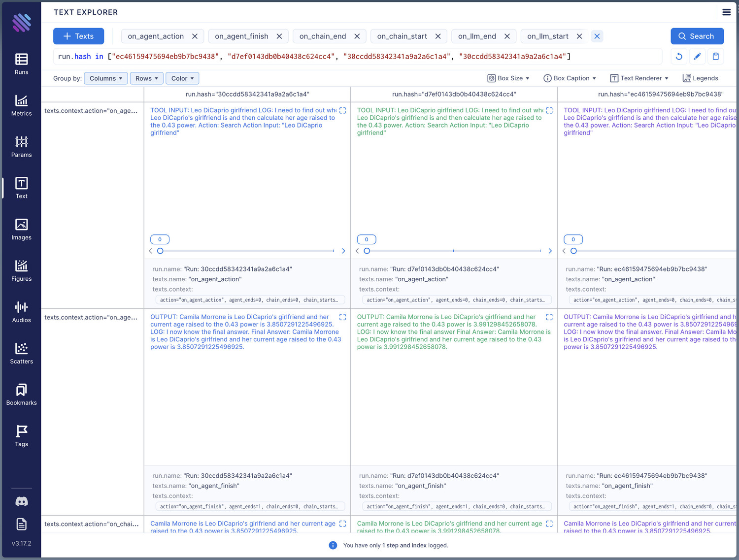Clear all selected text tags
The image size is (739, 560).
pyautogui.click(x=597, y=36)
